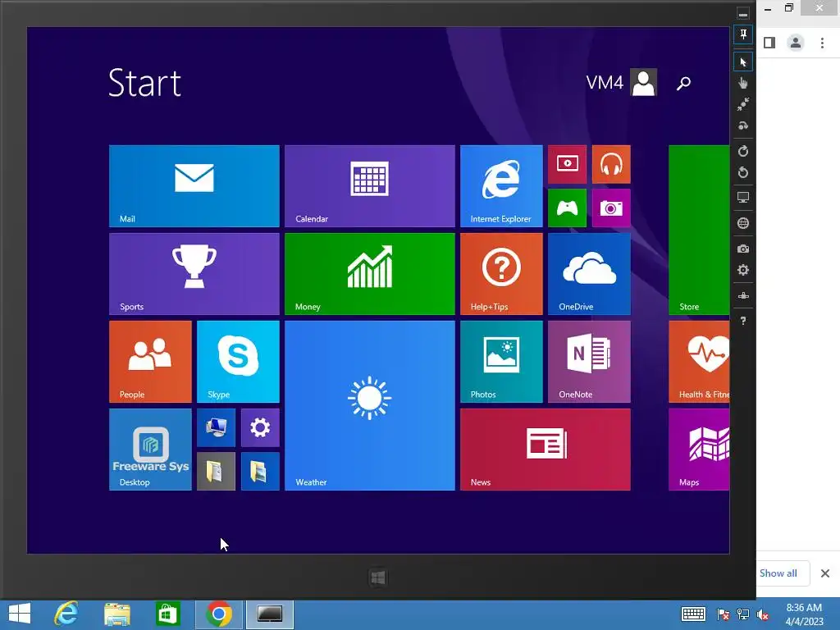The width and height of the screenshot is (840, 630).
Task: Click the Chrome profile avatar
Action: (x=796, y=43)
